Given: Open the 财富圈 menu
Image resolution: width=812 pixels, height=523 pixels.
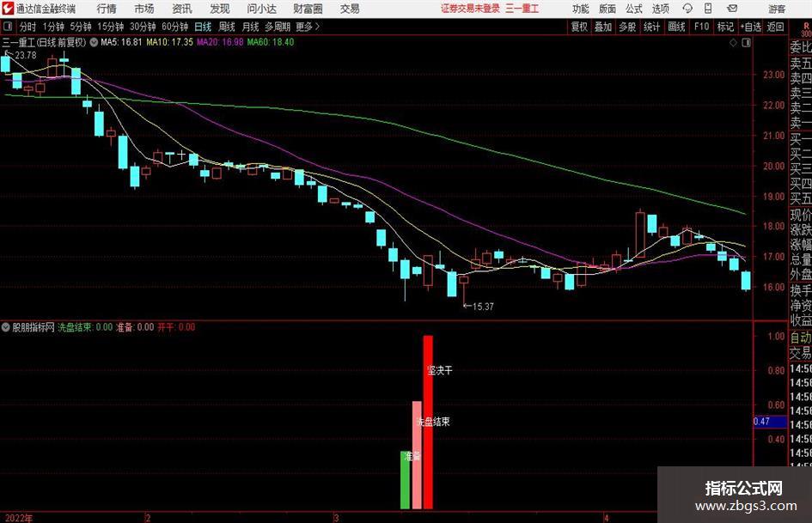Looking at the screenshot, I should pyautogui.click(x=308, y=9).
